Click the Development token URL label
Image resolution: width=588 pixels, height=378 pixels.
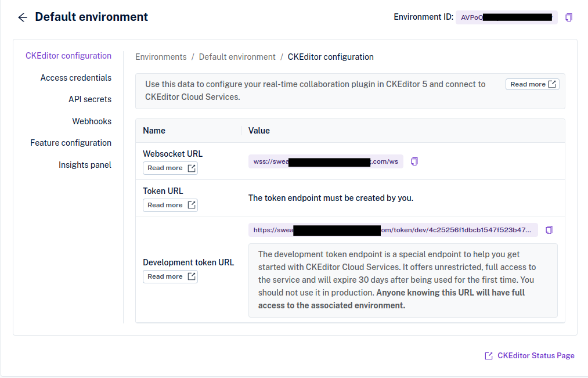(188, 262)
